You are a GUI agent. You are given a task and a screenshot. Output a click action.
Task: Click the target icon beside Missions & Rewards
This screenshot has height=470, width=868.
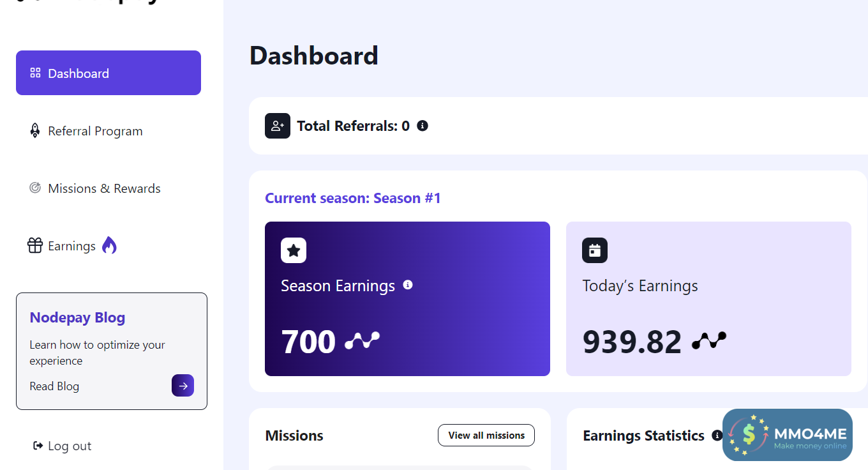(x=35, y=188)
